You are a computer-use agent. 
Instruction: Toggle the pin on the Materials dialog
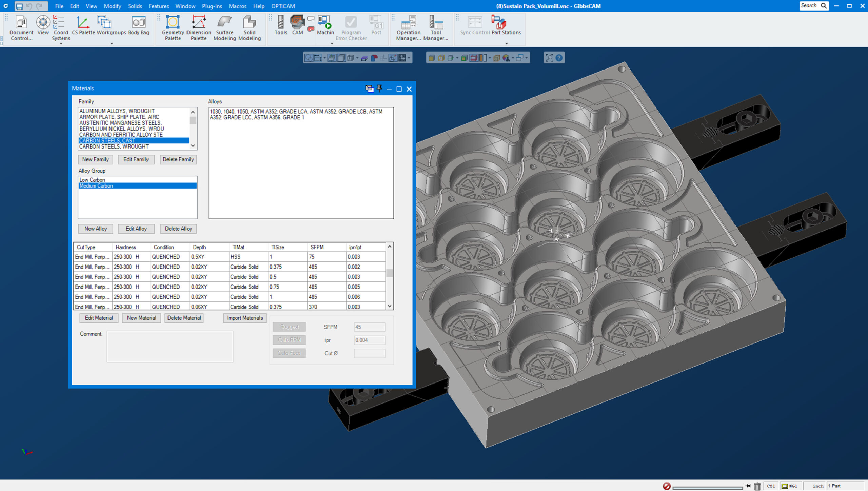[378, 89]
